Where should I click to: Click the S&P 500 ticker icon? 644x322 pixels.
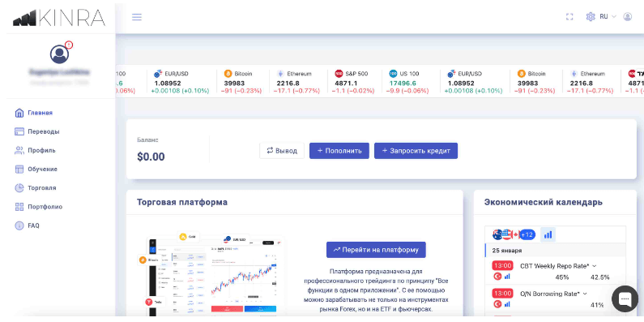click(339, 74)
